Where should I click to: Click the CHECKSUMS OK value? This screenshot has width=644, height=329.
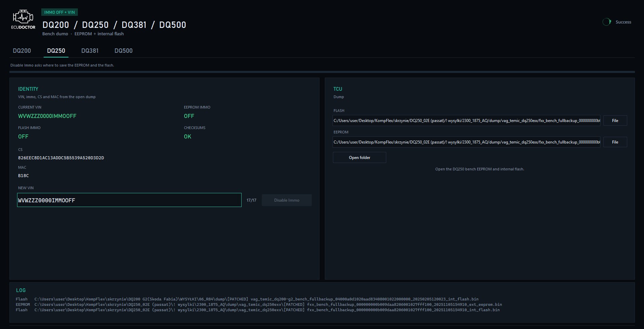click(x=188, y=136)
